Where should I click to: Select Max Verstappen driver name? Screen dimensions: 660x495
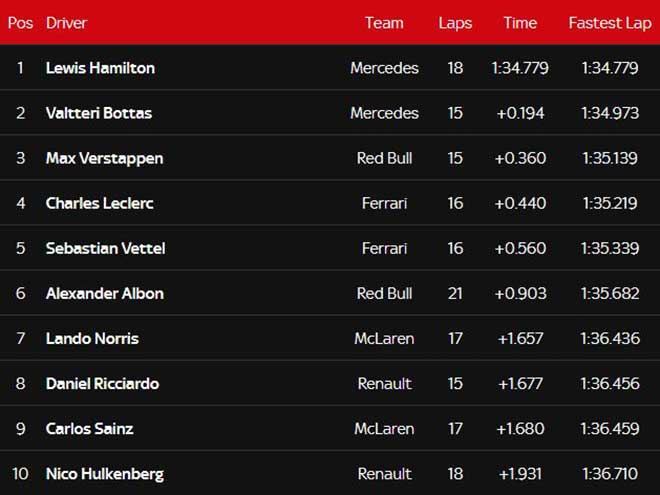[x=104, y=158]
